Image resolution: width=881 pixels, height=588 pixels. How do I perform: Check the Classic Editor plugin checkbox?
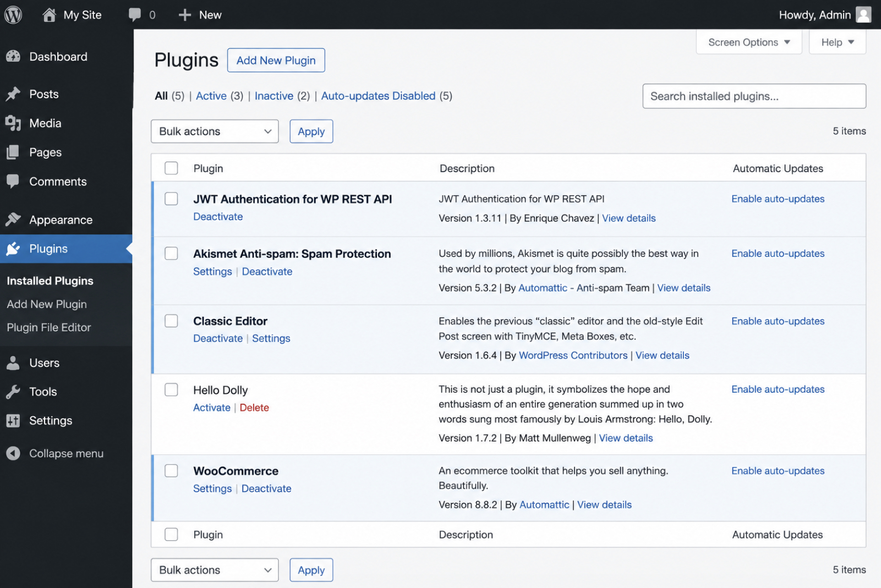coord(171,321)
